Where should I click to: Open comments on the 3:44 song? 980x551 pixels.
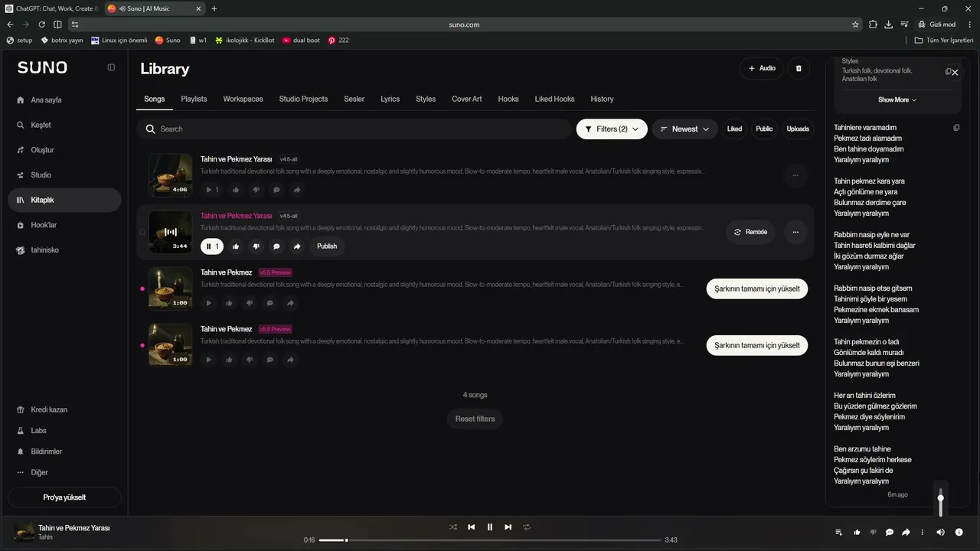click(x=276, y=246)
